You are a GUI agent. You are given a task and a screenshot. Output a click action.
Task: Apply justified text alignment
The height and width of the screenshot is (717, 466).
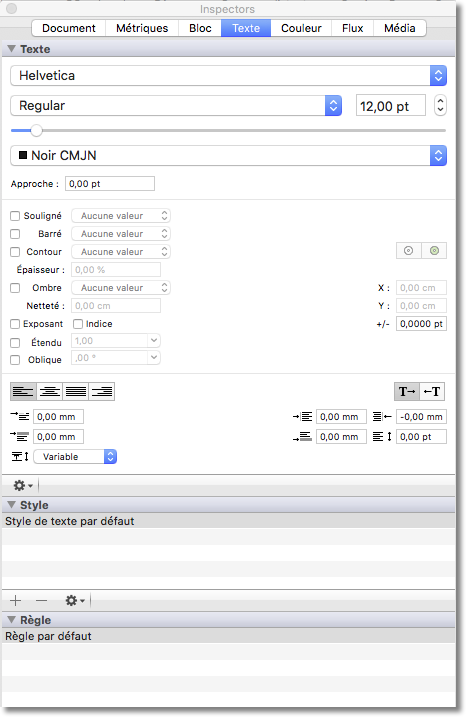(x=75, y=391)
